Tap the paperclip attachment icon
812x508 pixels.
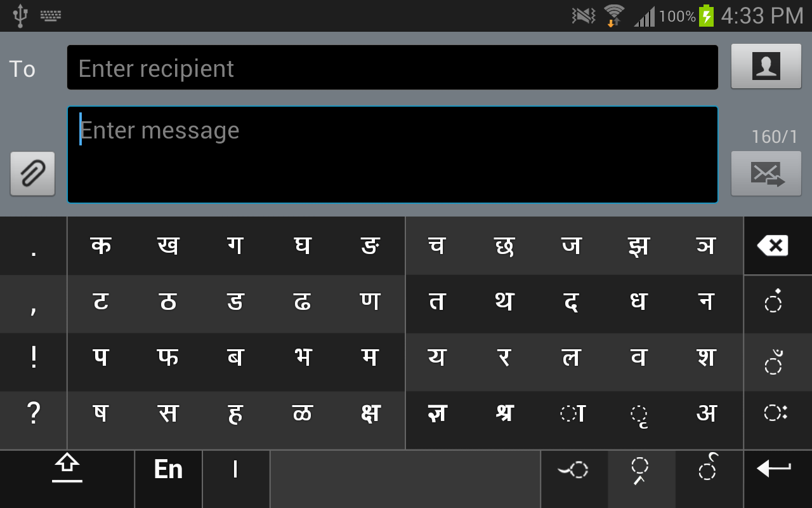32,173
